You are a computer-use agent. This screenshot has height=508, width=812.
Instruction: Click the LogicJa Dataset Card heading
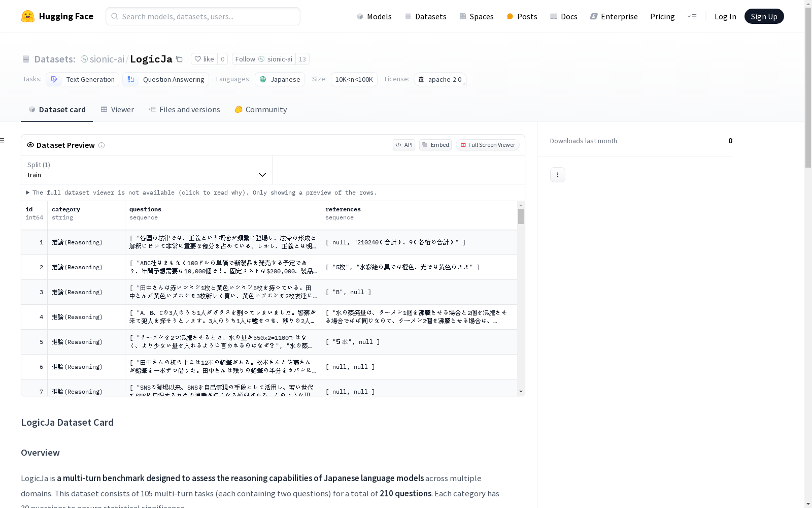point(67,423)
